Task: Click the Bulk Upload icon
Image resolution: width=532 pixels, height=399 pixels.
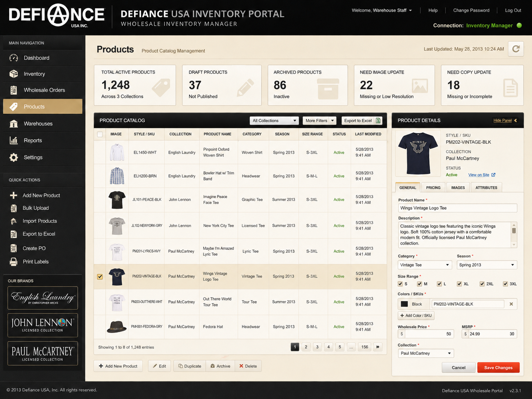Action: click(14, 208)
